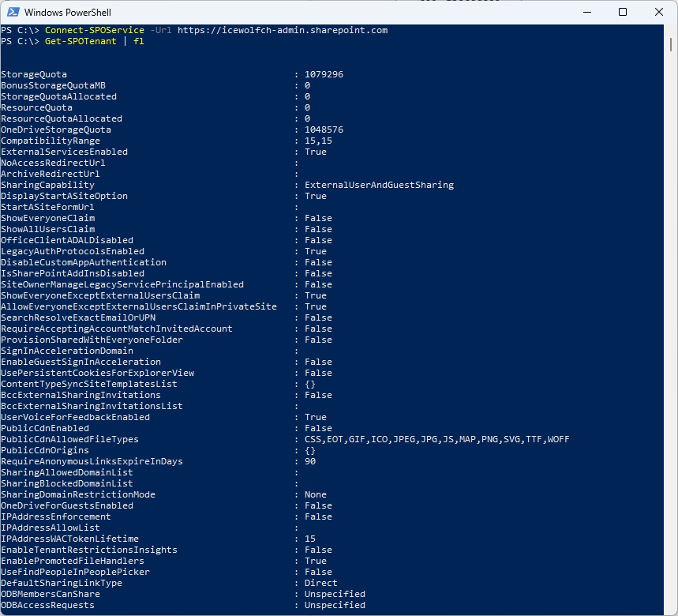Click the PowerShell icon in the title bar
678x616 pixels.
coord(13,12)
